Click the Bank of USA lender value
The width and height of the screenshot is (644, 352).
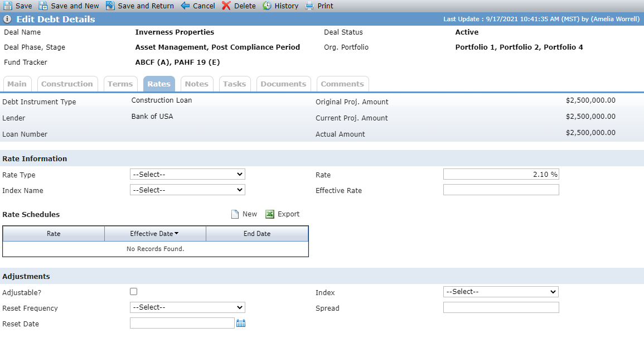pos(152,116)
